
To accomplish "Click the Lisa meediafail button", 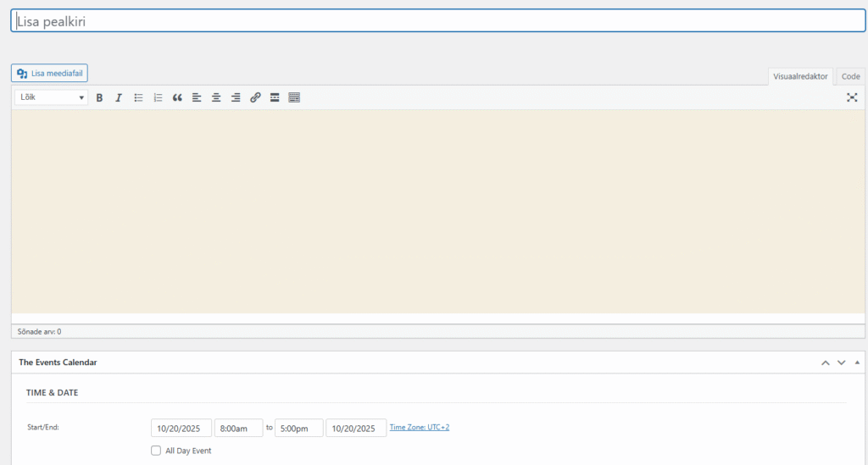I will click(x=49, y=74).
